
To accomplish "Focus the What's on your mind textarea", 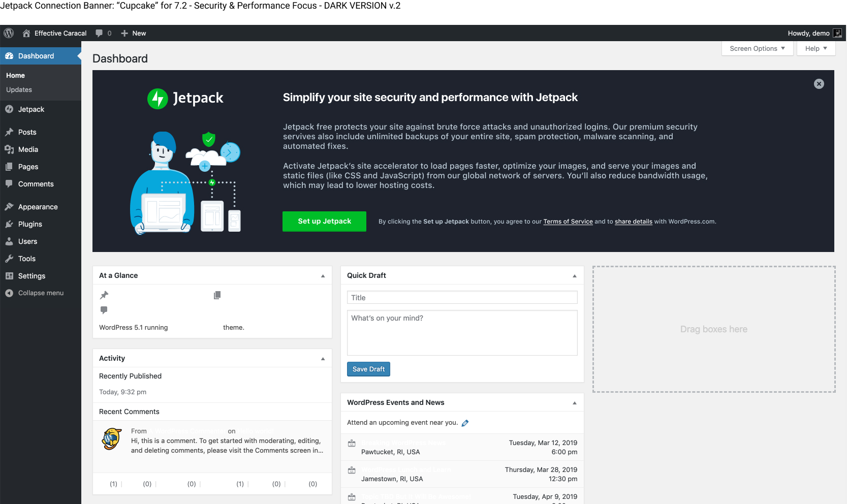I will [462, 333].
